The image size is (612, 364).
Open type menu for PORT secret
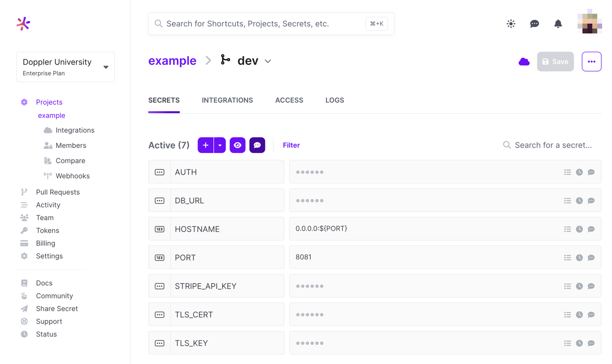[x=160, y=258]
